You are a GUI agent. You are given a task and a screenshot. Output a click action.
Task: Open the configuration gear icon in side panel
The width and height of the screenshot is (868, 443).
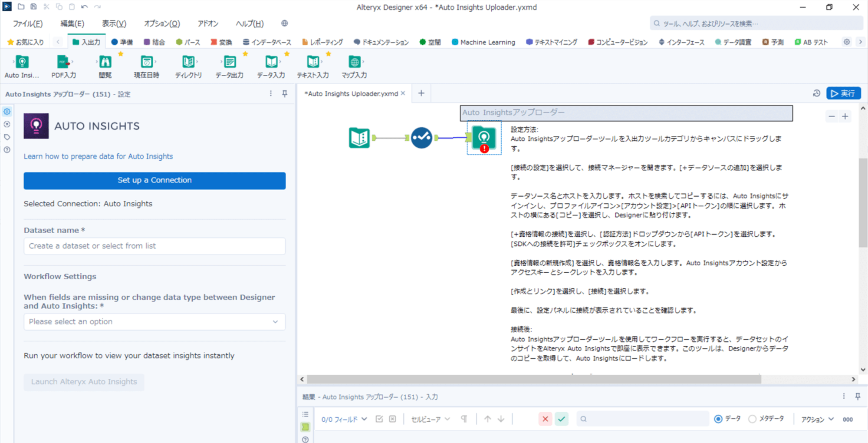7,112
